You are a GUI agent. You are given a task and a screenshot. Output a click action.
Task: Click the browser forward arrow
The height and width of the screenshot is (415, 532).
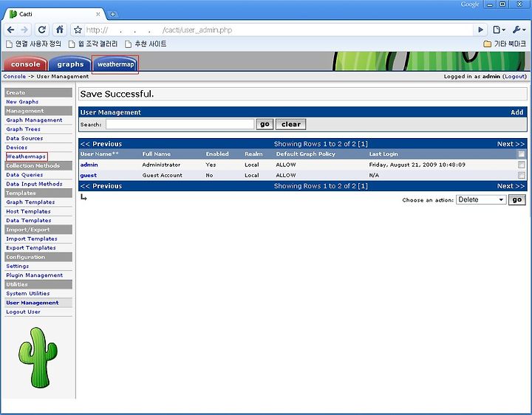pos(24,30)
